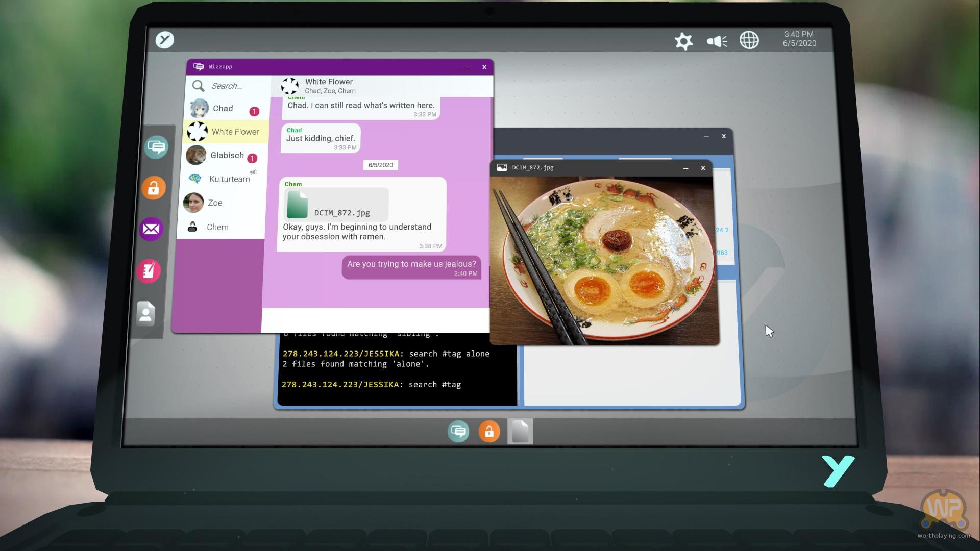This screenshot has width=980, height=551.
Task: Open the Y start menu logo
Action: 164,40
